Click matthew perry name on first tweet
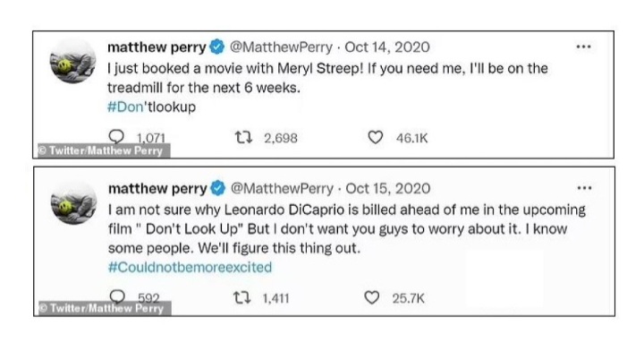 157,47
